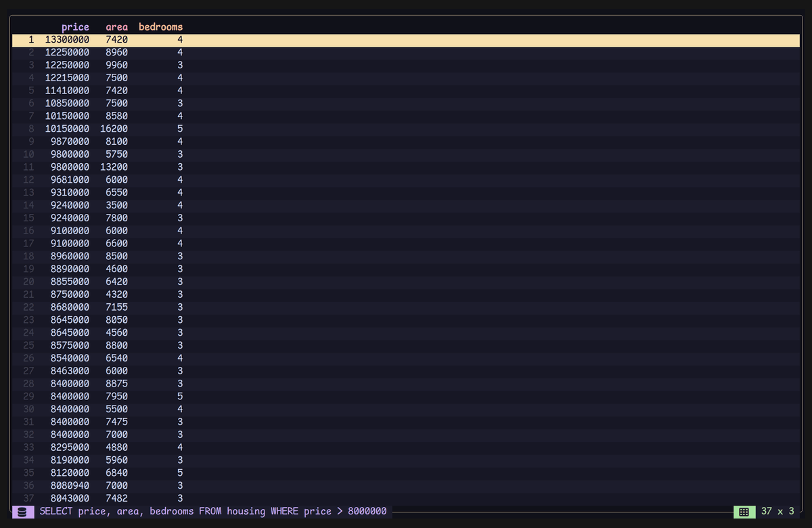Click area value 7950
812x528 pixels.
click(x=117, y=397)
